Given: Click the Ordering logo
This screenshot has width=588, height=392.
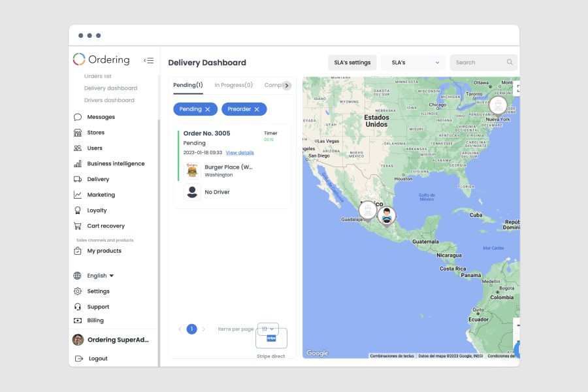Looking at the screenshot, I should click(x=101, y=59).
